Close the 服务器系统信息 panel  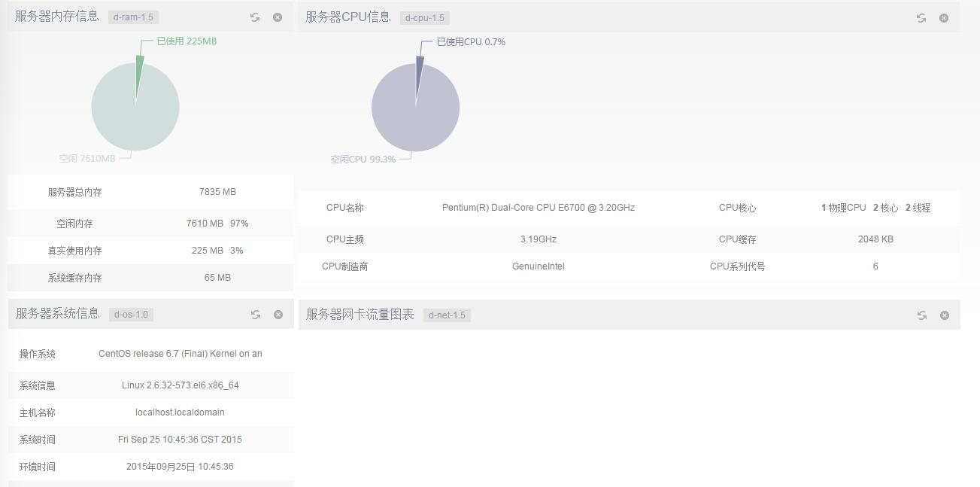click(278, 315)
